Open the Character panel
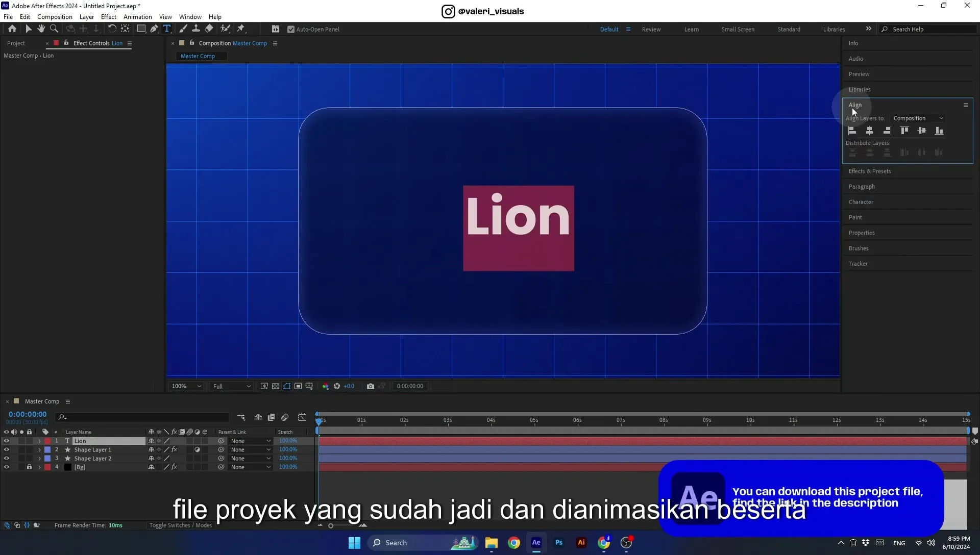 coord(861,202)
